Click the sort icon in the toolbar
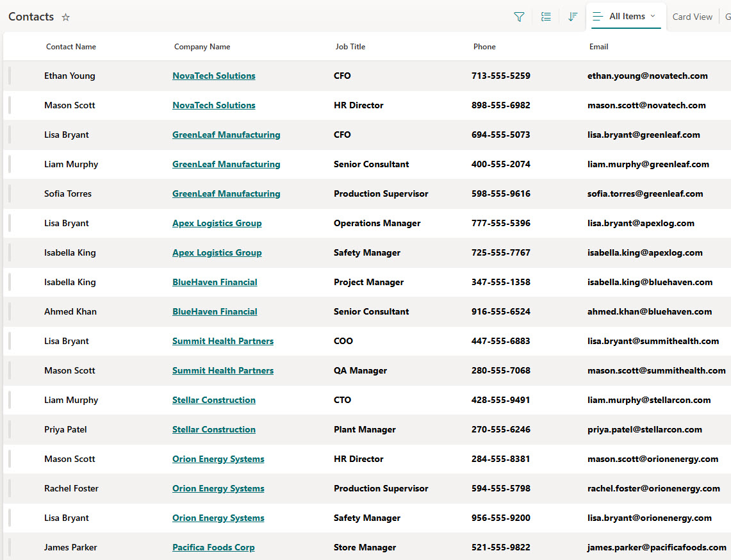The height and width of the screenshot is (560, 731). pos(573,17)
